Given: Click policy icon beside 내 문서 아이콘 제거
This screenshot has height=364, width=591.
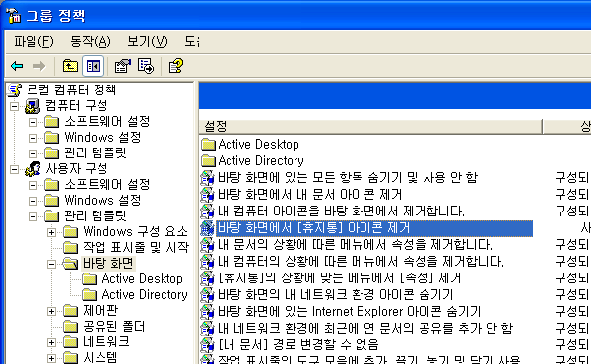Looking at the screenshot, I should (x=207, y=195).
